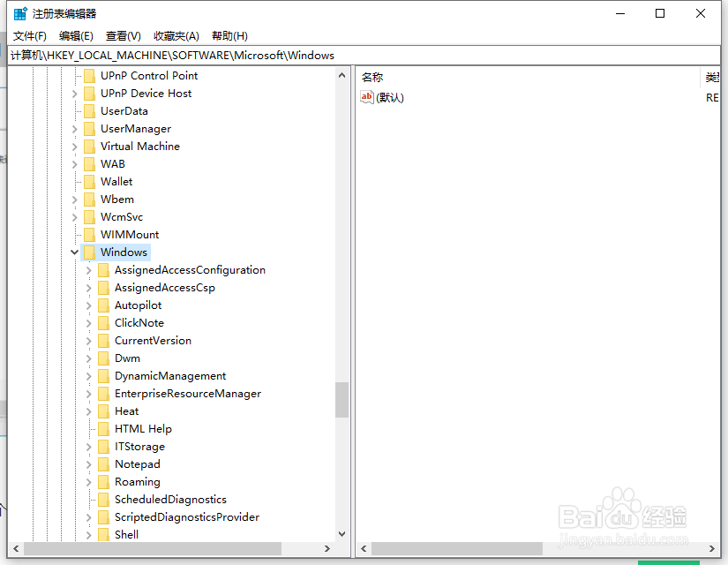Open the 编辑(E) menu
The width and height of the screenshot is (728, 565).
pos(76,36)
